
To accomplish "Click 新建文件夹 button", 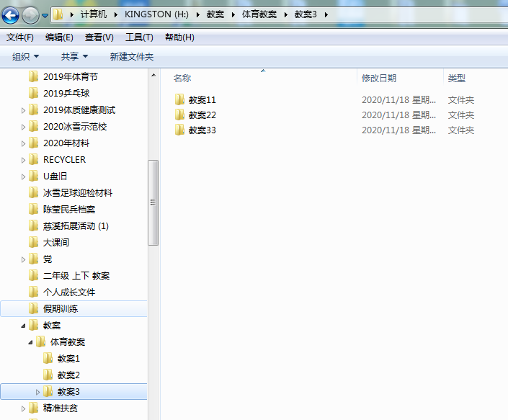I will (132, 57).
